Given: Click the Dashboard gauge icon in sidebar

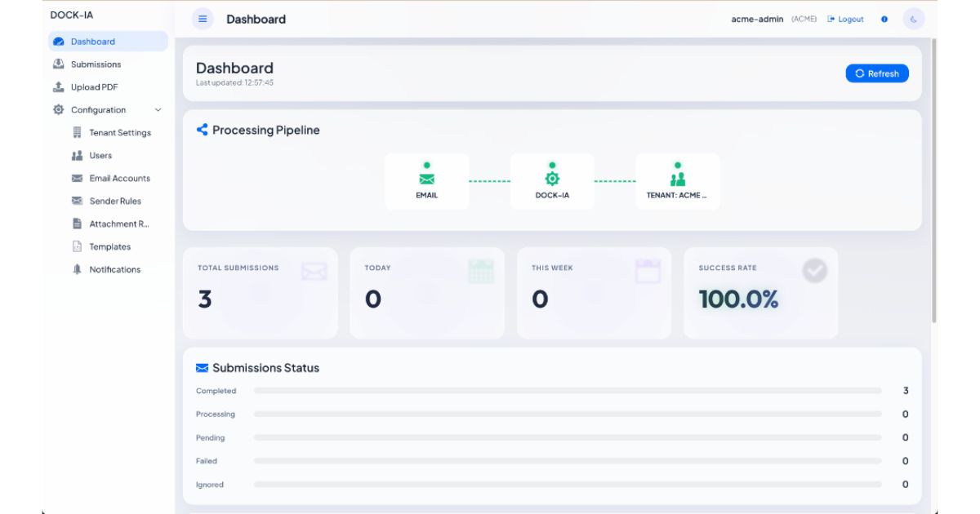Looking at the screenshot, I should pos(59,42).
